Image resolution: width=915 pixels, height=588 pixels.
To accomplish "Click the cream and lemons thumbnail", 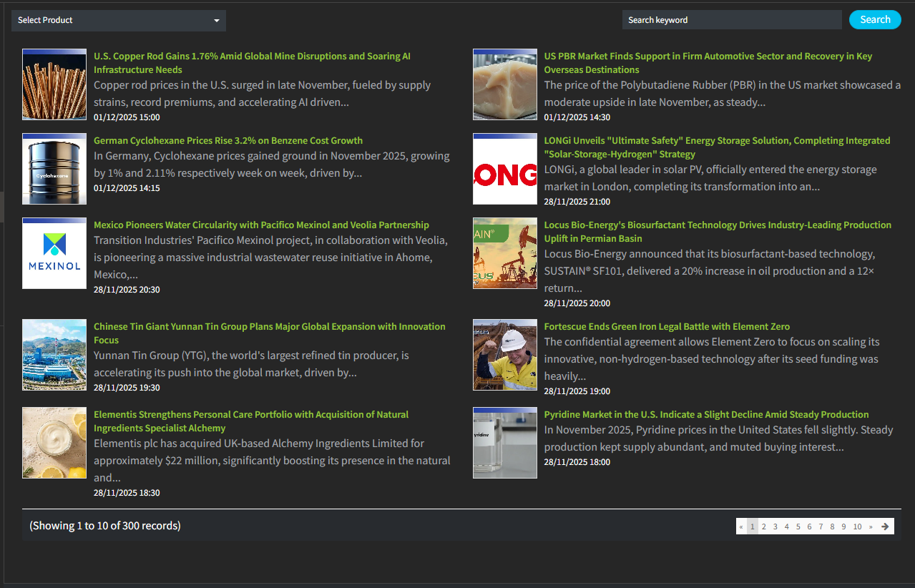I will (54, 443).
